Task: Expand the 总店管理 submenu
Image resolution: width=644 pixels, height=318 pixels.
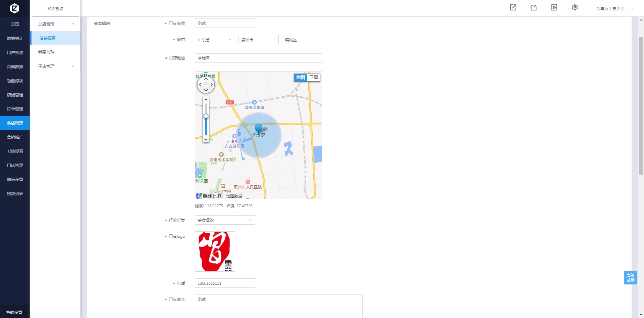Action: pyautogui.click(x=56, y=24)
